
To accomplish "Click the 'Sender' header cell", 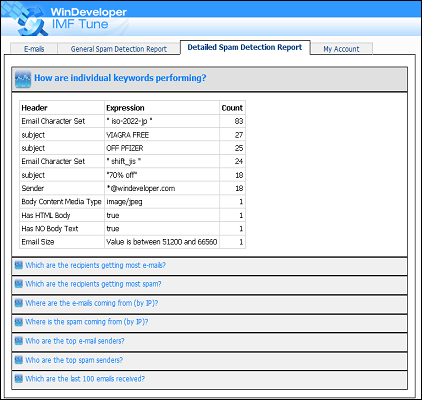I will coord(62,188).
